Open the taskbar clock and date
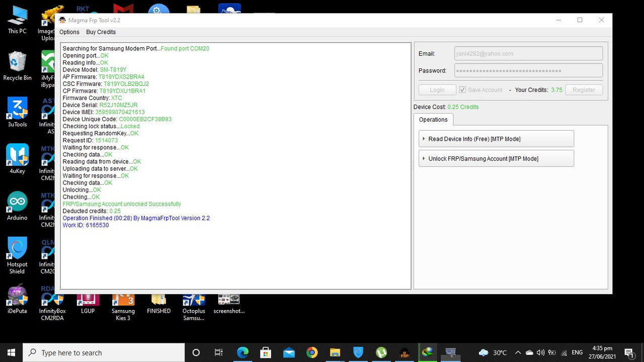The height and width of the screenshot is (362, 644). pyautogui.click(x=602, y=352)
